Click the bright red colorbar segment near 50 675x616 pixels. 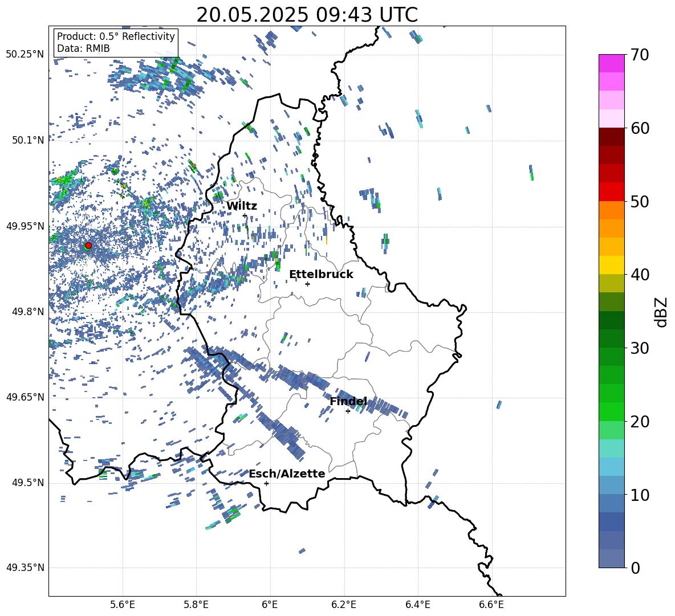pos(611,192)
